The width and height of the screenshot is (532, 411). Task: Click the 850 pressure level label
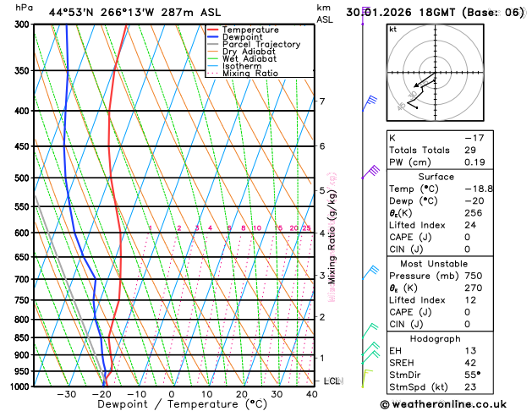(24, 337)
